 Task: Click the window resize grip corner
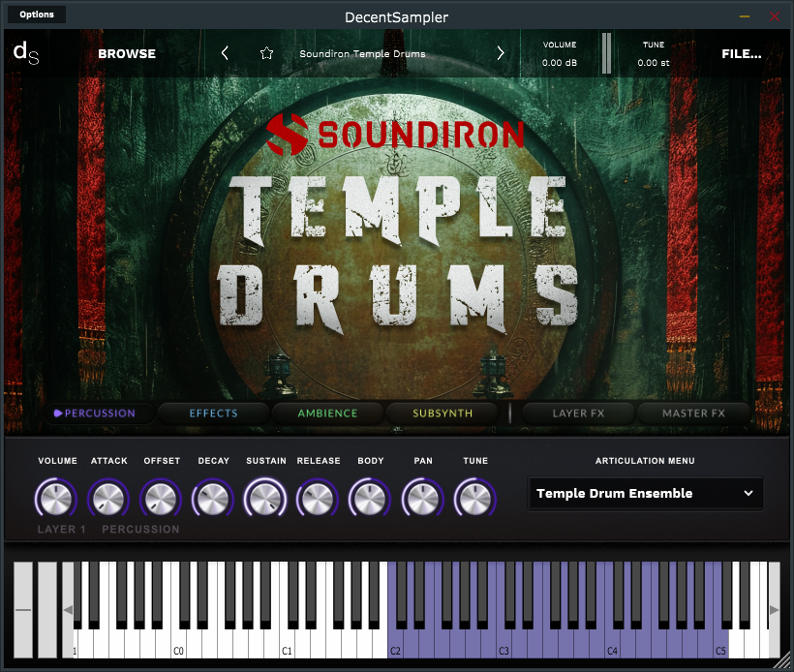click(x=784, y=662)
